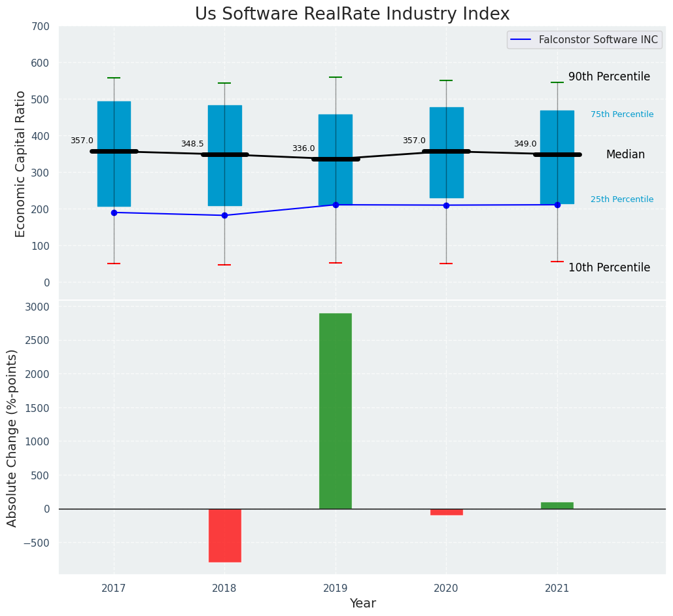The height and width of the screenshot is (616, 673).
Task: Click the Median annotation text
Action: point(625,155)
